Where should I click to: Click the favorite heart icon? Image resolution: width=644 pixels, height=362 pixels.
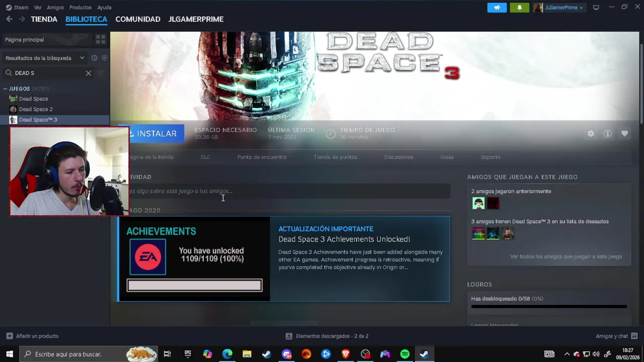click(624, 134)
